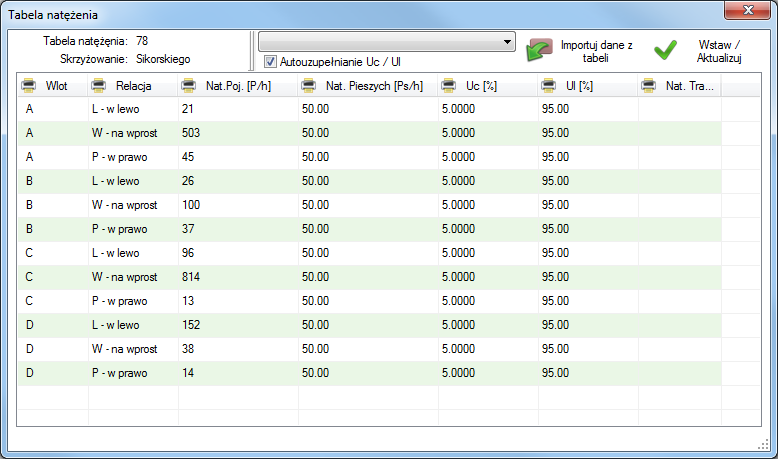The width and height of the screenshot is (778, 459).
Task: Select cell with value 37
Action: 238,229
